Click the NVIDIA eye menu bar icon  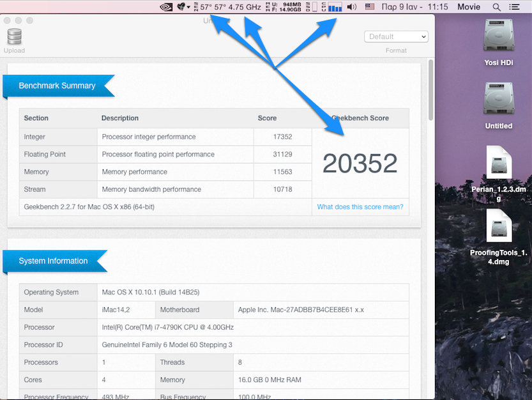(x=166, y=7)
